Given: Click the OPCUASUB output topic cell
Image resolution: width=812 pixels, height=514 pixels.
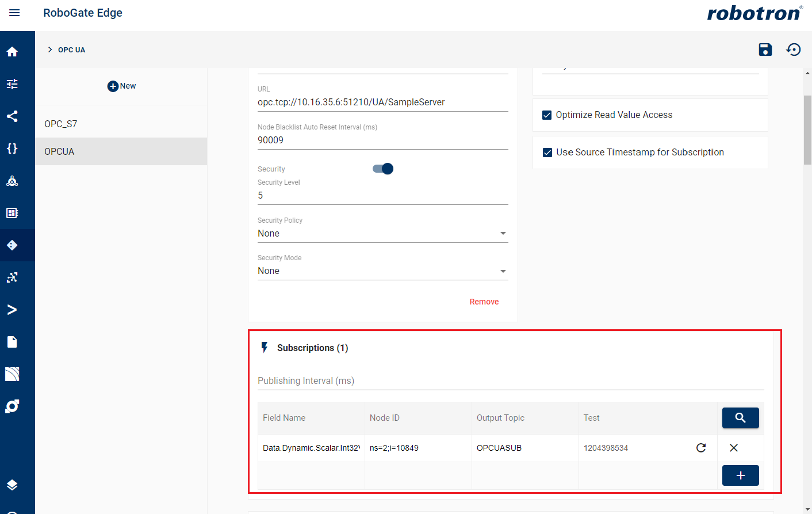Looking at the screenshot, I should [525, 448].
